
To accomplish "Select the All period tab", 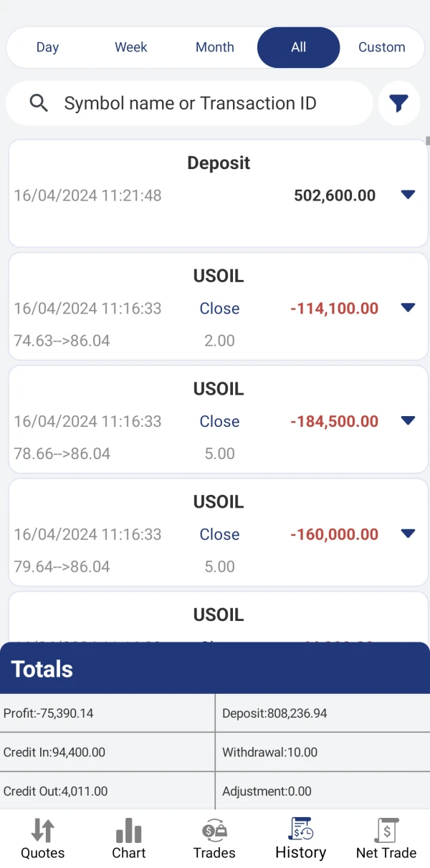I will tap(298, 47).
